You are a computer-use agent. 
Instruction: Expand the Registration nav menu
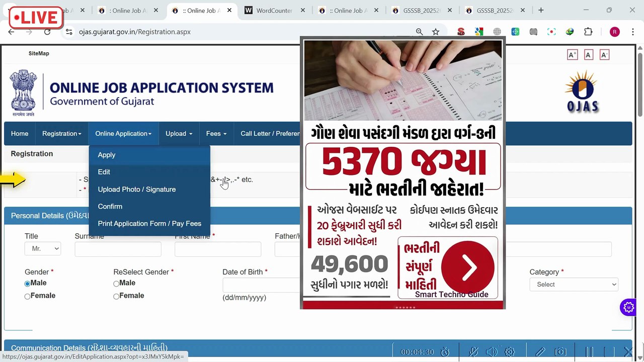coord(62,134)
